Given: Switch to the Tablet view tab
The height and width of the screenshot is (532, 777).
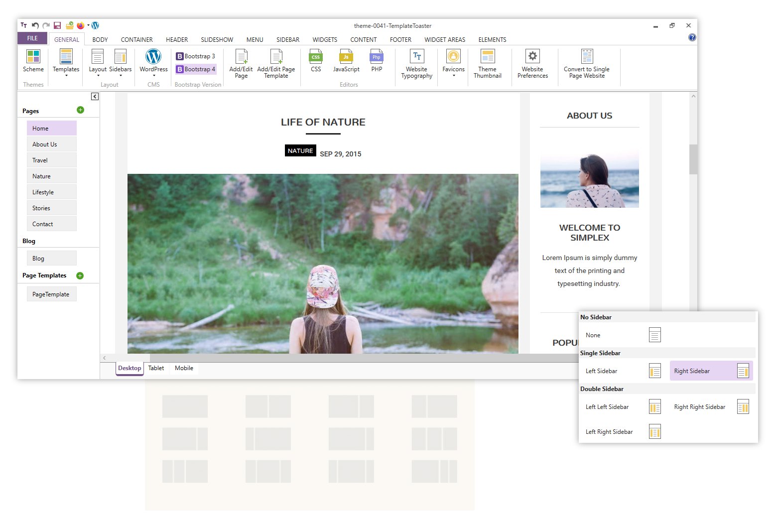Looking at the screenshot, I should click(x=156, y=368).
